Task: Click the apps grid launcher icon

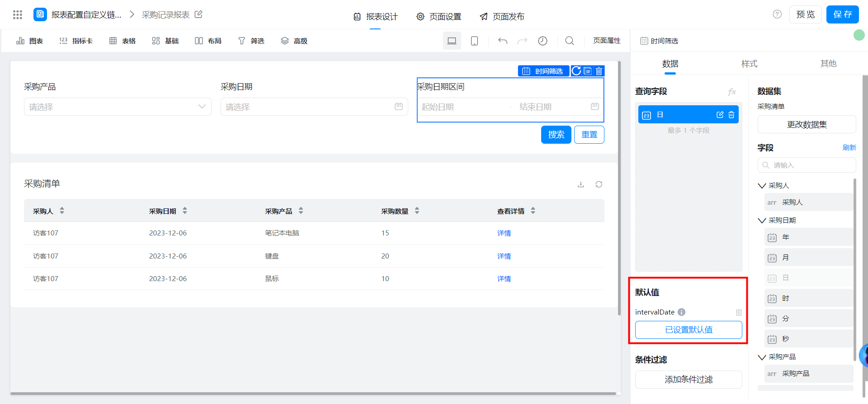Action: [18, 15]
